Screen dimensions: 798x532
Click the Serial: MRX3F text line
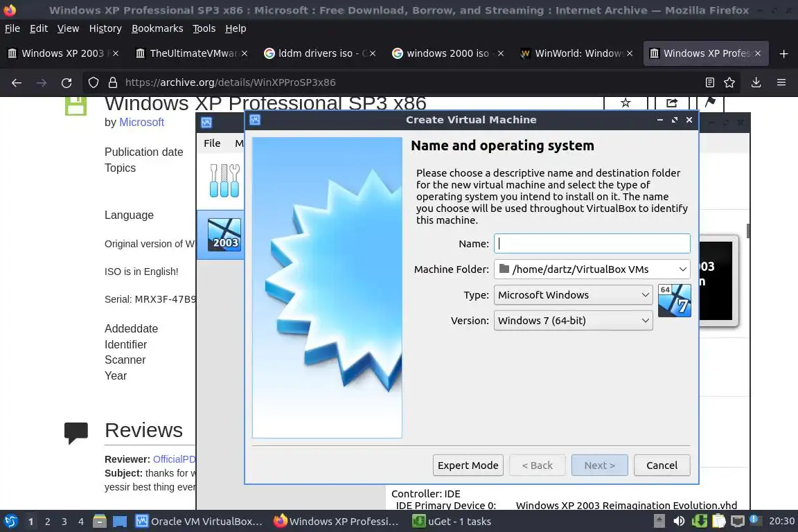pos(150,299)
